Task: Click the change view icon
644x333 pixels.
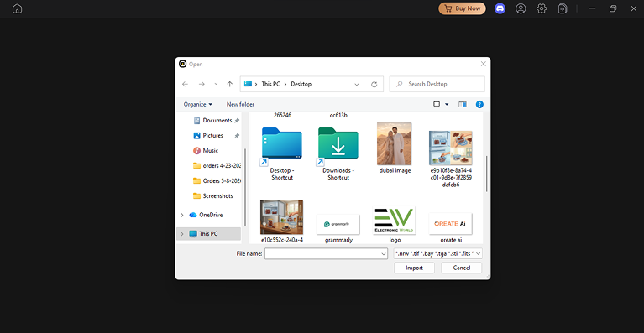Action: tap(437, 105)
